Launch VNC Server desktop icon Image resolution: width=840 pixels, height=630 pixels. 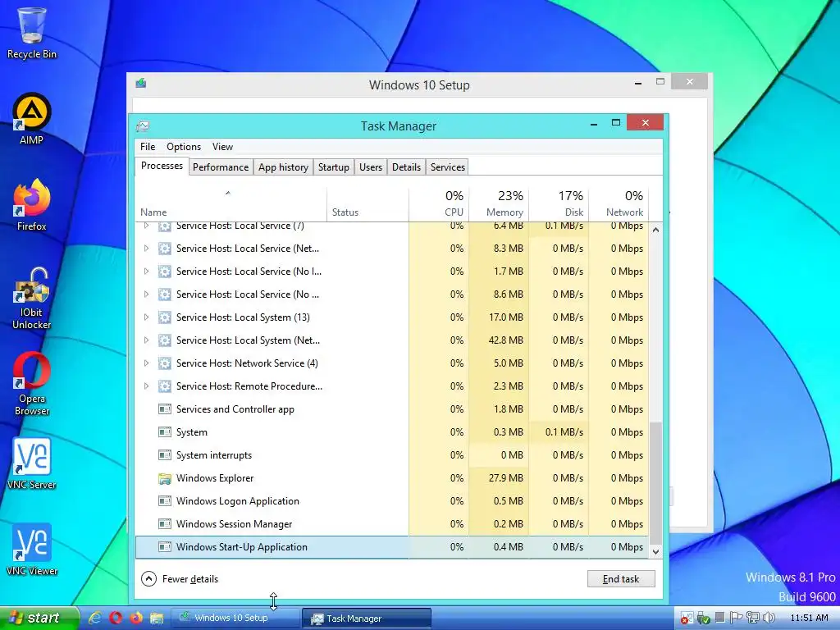click(32, 464)
